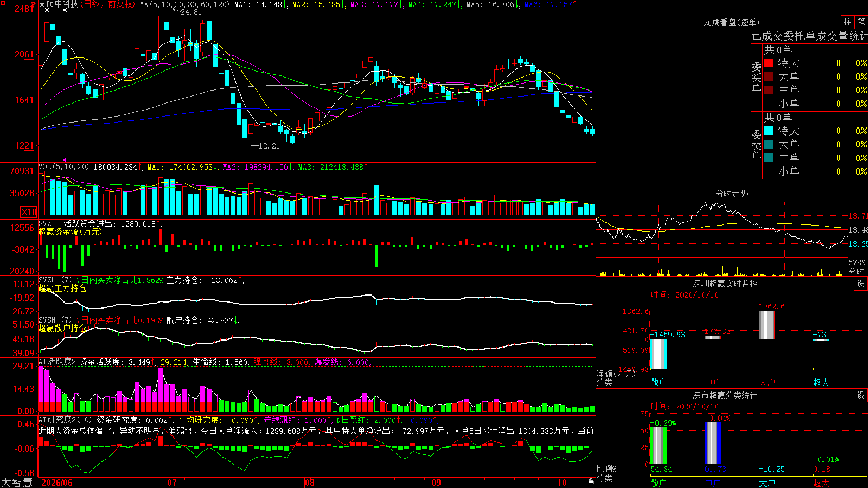This screenshot has height=488, width=868.
Task: Open 设 settings for 深市超赢分类统计
Action: coord(861,395)
